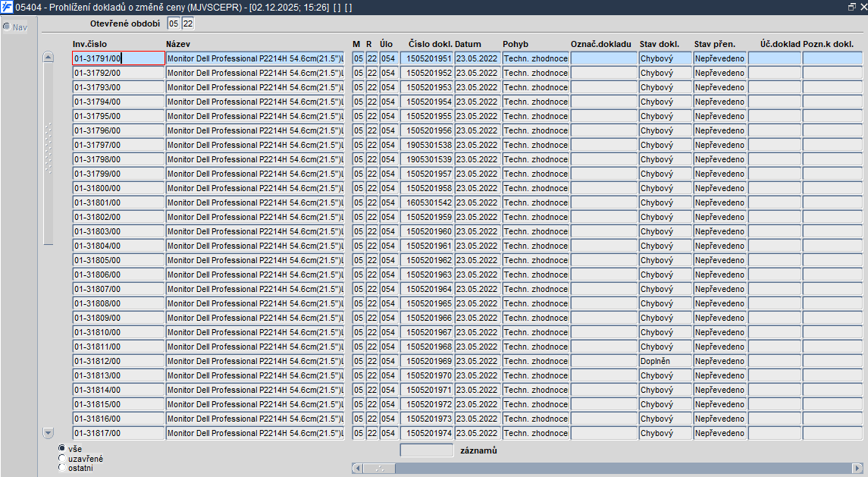Viewport: 868px width, 477px height.
Task: Click 'Pohyb' column header
Action: click(515, 44)
